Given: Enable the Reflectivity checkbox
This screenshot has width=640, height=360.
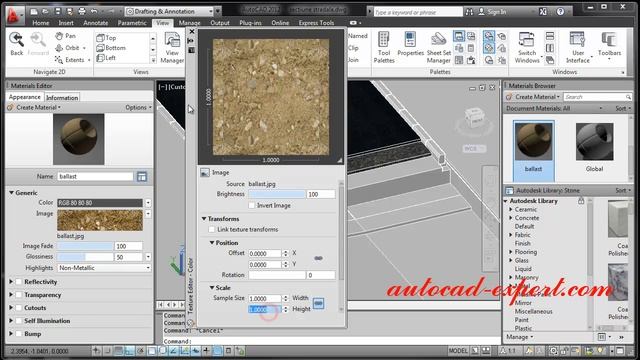Looking at the screenshot, I should (19, 282).
